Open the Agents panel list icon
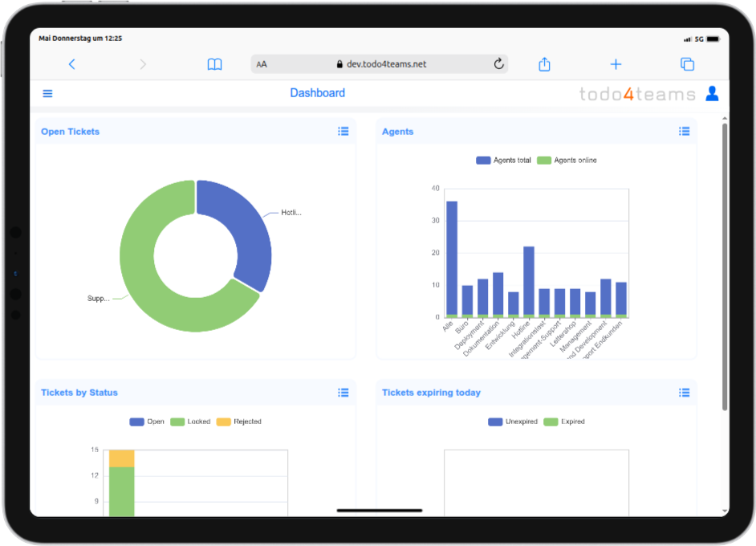This screenshot has width=756, height=546. [x=684, y=131]
